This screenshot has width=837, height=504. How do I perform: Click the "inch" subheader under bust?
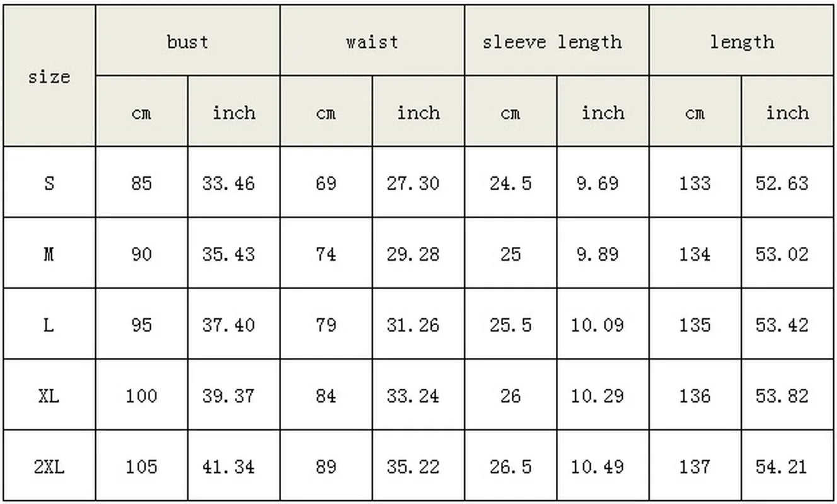(x=234, y=113)
